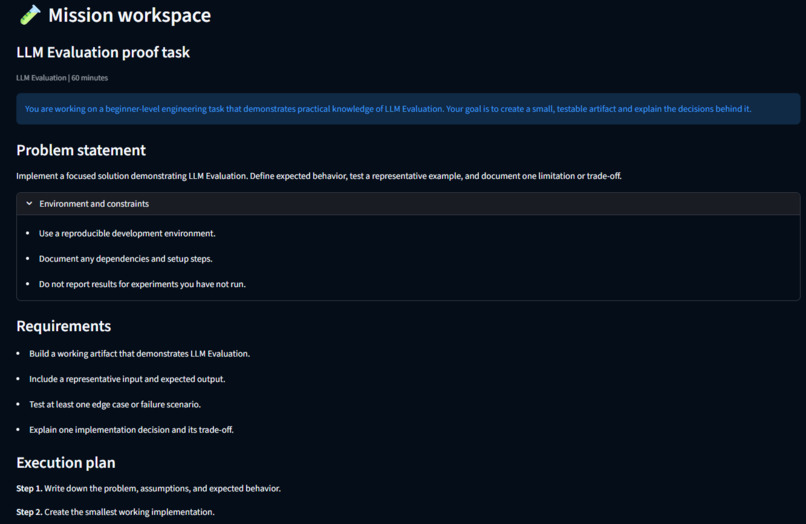Collapse the Environment and constraints chevron

point(29,204)
